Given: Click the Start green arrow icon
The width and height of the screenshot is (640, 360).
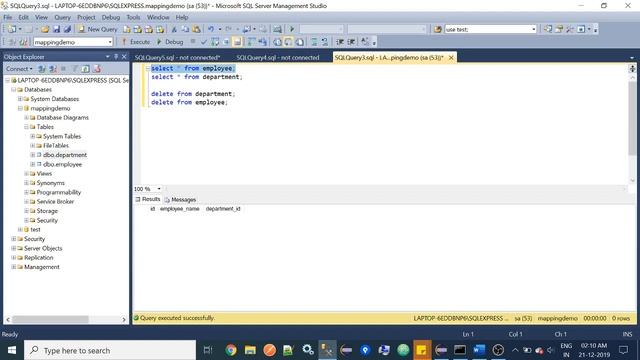Looking at the screenshot, I should [x=292, y=29].
